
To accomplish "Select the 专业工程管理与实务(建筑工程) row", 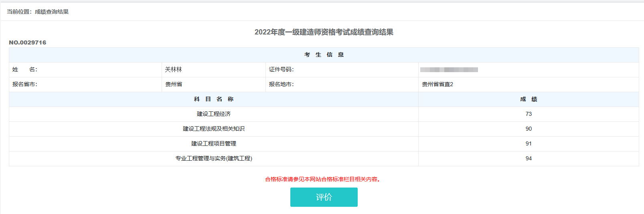I will tap(213, 159).
